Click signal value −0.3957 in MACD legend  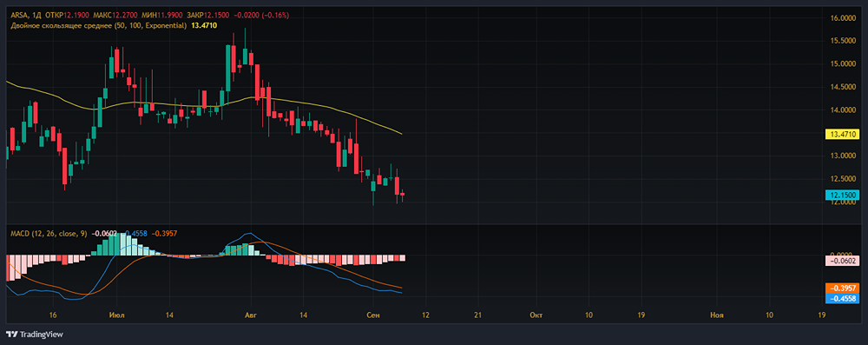point(164,234)
